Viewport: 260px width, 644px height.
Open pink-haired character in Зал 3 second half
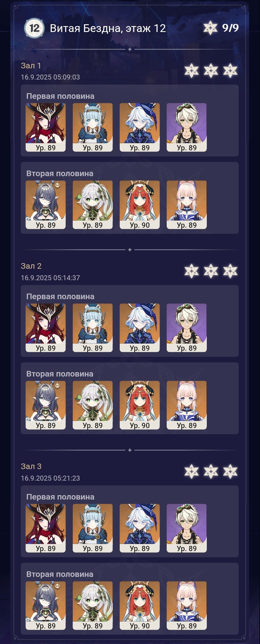[x=187, y=605]
